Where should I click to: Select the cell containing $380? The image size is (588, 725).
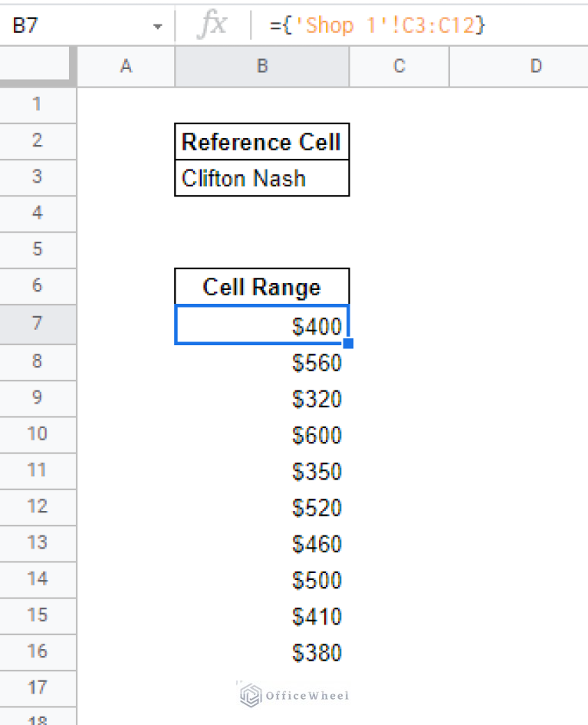tap(261, 653)
